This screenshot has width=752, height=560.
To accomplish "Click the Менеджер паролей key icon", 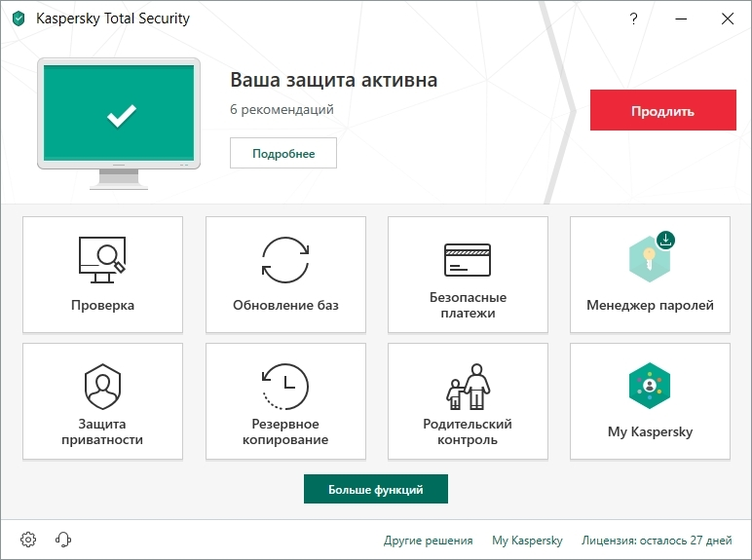I will point(650,259).
